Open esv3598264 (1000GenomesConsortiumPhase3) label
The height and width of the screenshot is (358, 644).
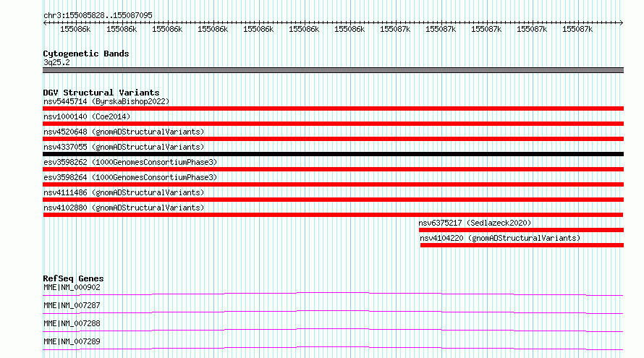tap(130, 177)
